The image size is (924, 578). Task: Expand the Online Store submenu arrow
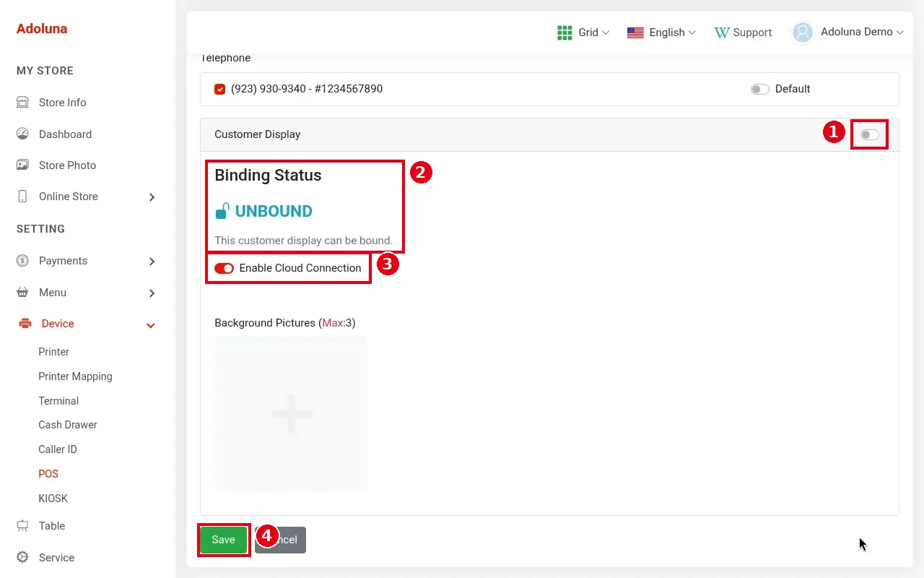pos(152,197)
